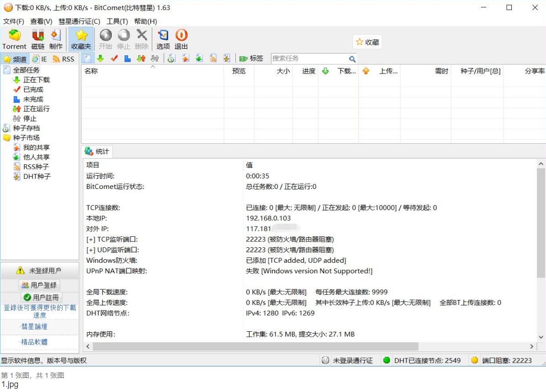Click the 用戶註冊 register button
This screenshot has height=392, width=546.
coord(42,297)
